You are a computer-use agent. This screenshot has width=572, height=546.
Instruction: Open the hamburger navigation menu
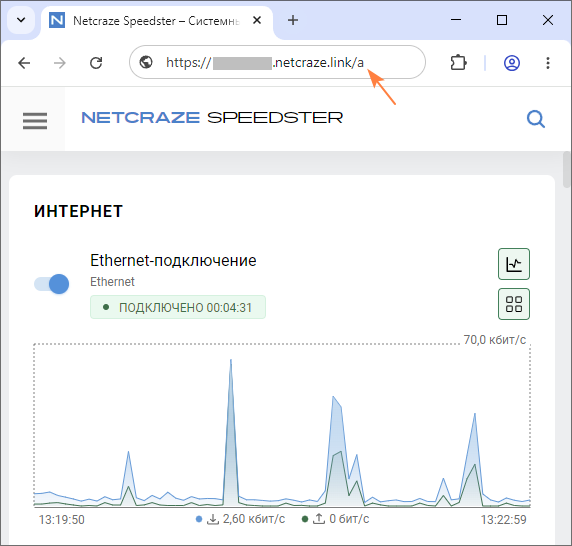(35, 121)
